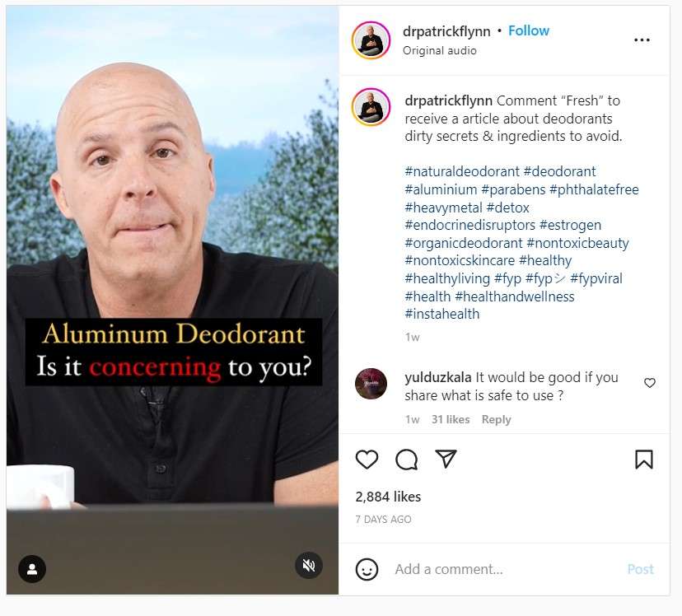Show tagged people in the video
Image resolution: width=682 pixels, height=616 pixels.
tap(32, 568)
